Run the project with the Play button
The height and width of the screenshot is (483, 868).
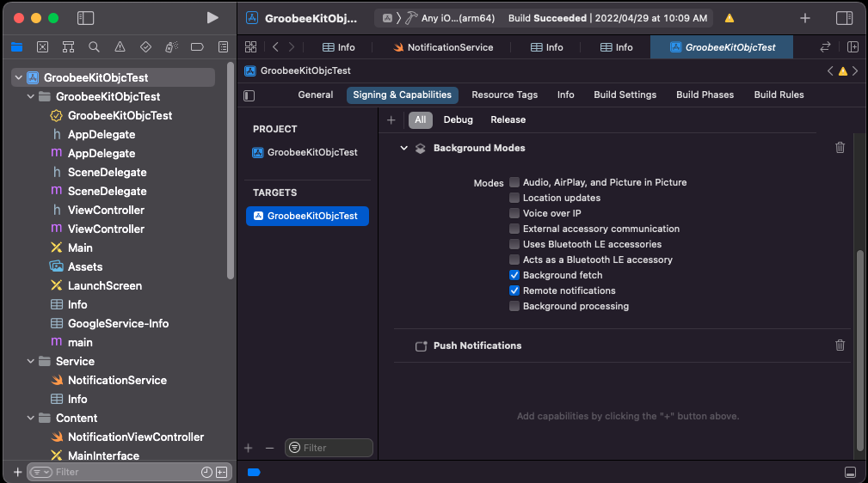[212, 18]
